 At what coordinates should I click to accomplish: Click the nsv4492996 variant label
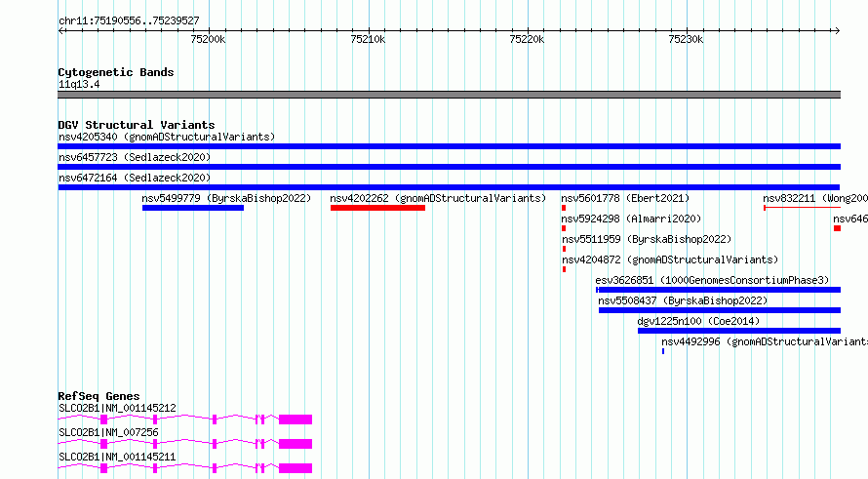tap(765, 341)
